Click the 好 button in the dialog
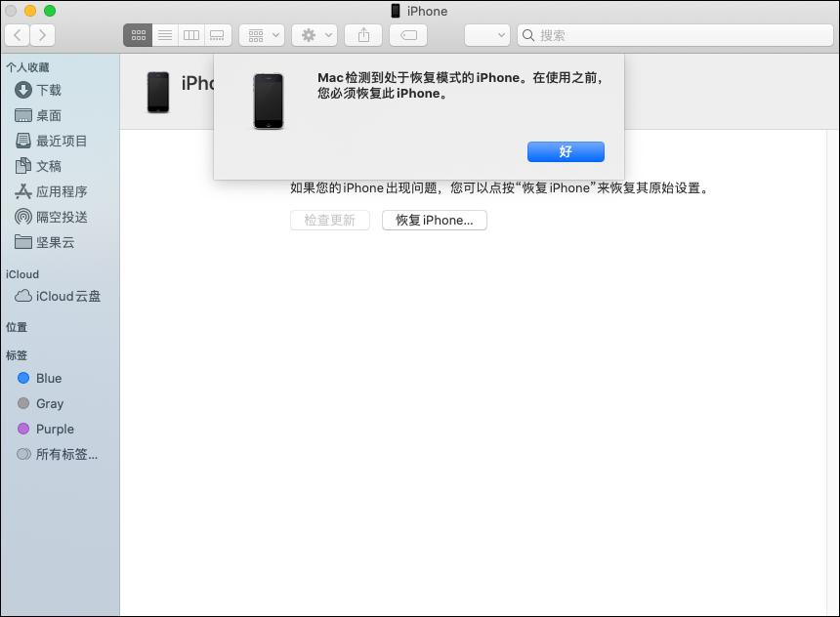The image size is (840, 617). pos(566,151)
